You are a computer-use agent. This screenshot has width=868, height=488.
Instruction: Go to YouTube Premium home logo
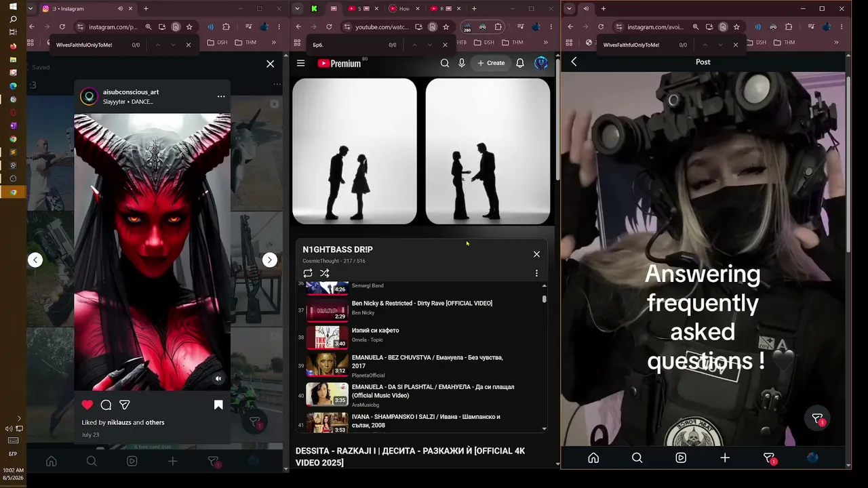[x=339, y=63]
